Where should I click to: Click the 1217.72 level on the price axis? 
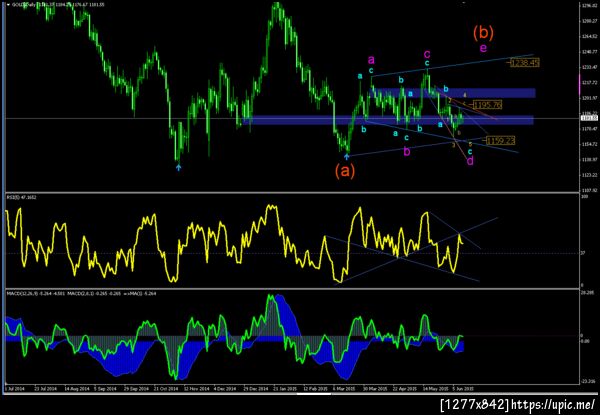590,82
